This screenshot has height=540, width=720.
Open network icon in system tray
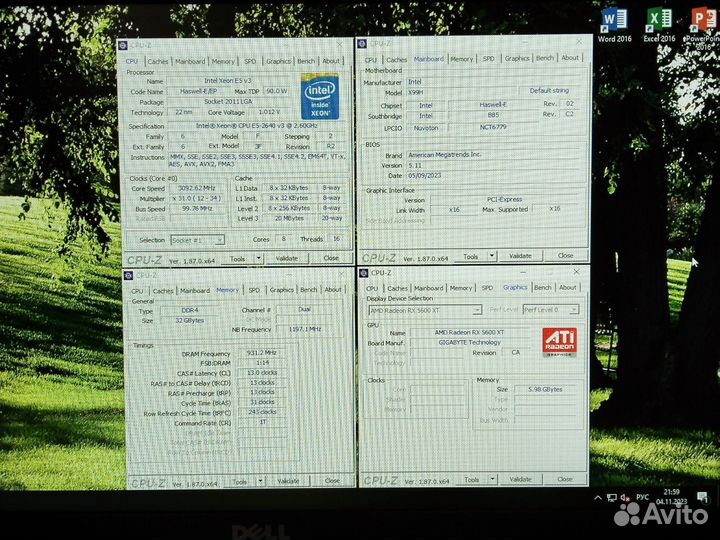pos(612,497)
